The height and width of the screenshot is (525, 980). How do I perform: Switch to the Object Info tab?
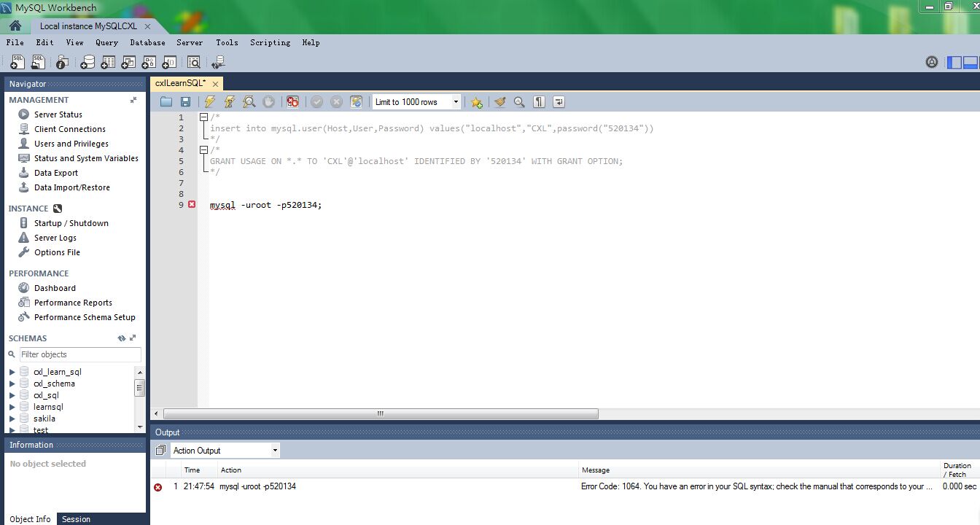(x=30, y=519)
